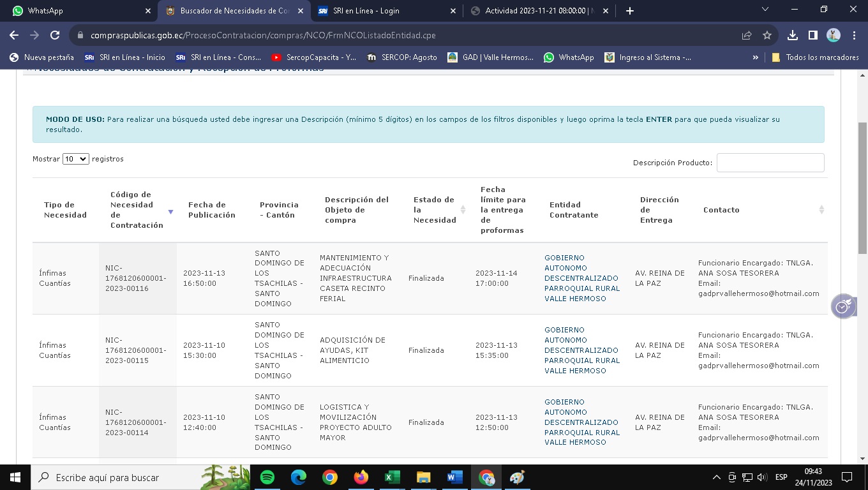Click the floating clock widget on right edge
The image size is (868, 490).
click(842, 306)
